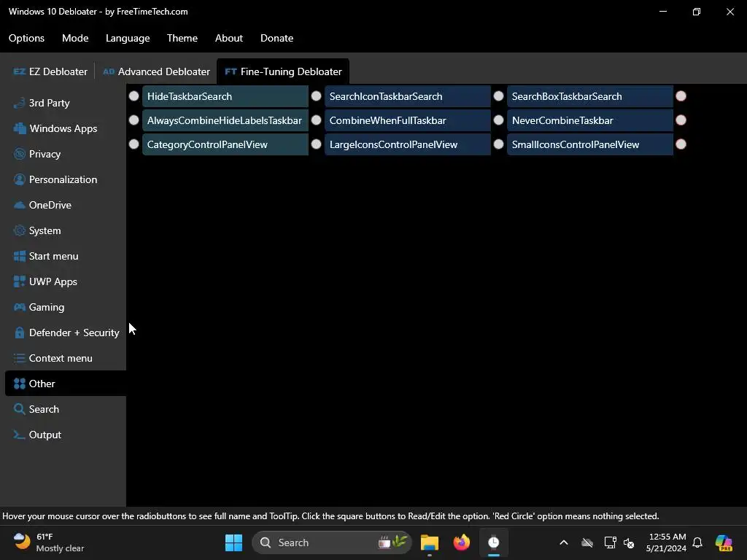Select red circle for taskbar search row
Screen dimensions: 747x560
(681, 96)
